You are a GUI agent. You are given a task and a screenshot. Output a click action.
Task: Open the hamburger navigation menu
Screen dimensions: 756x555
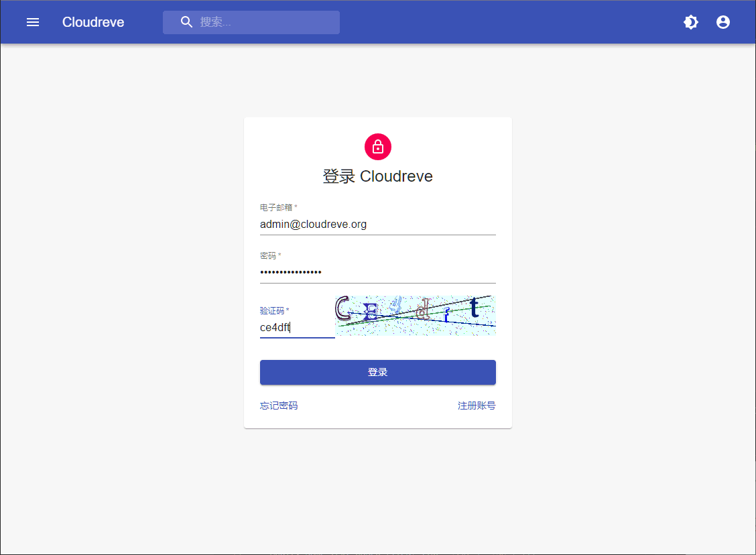33,22
